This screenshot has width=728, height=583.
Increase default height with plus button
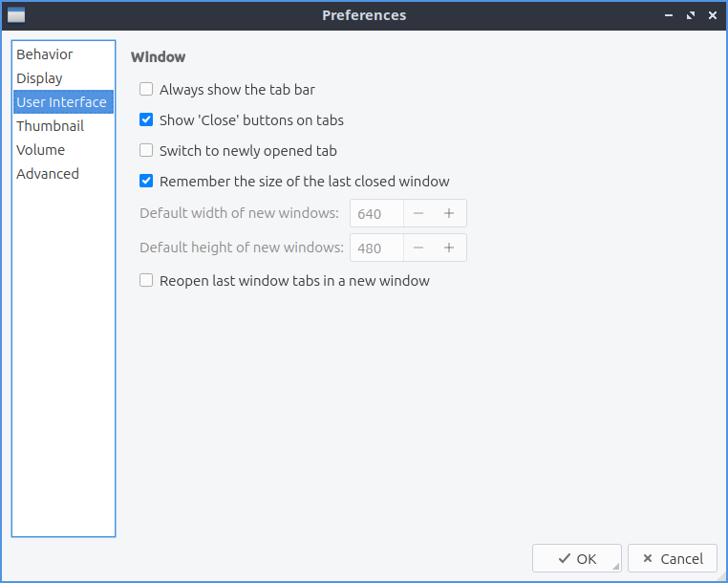[449, 248]
